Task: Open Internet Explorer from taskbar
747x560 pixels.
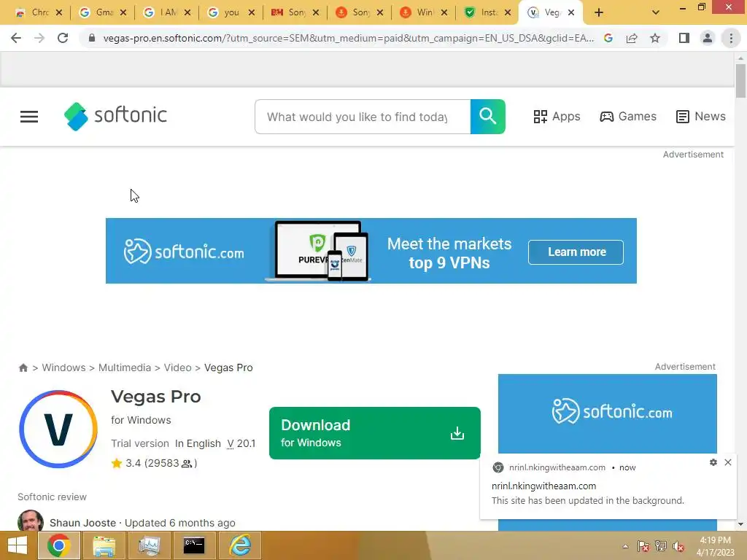Action: [x=239, y=545]
